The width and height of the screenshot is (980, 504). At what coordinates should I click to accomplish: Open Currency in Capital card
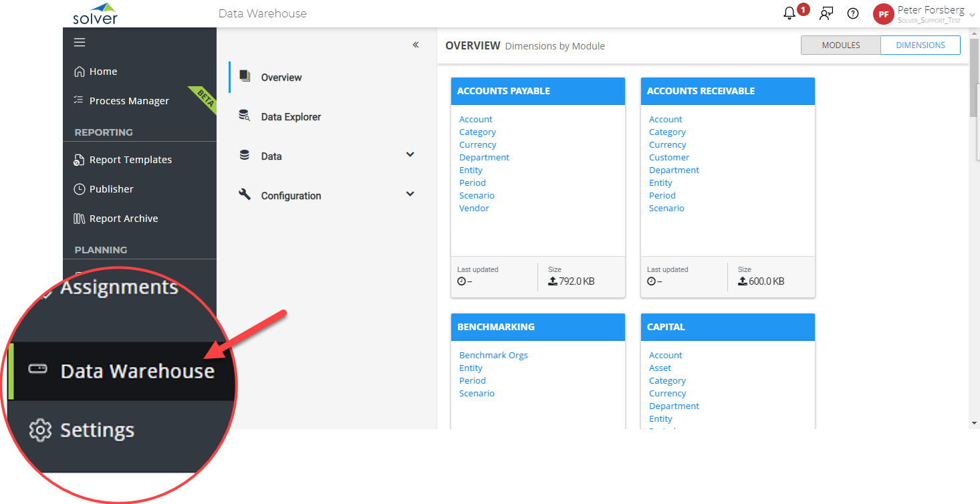click(x=668, y=394)
